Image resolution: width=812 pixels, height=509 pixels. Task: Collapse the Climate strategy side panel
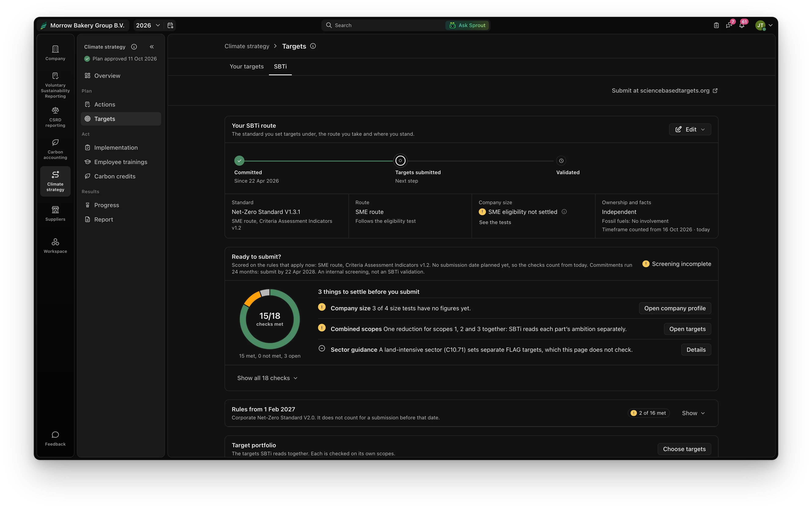pos(152,47)
